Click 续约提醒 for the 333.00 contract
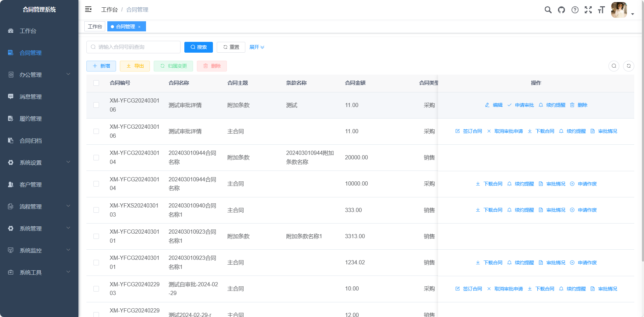The width and height of the screenshot is (644, 317). [521, 210]
